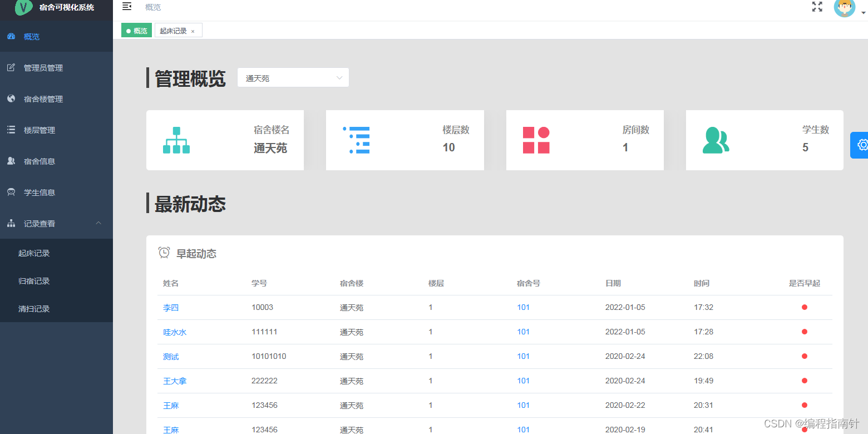The height and width of the screenshot is (434, 868).
Task: Close the 起床记录 tab
Action: 193,31
